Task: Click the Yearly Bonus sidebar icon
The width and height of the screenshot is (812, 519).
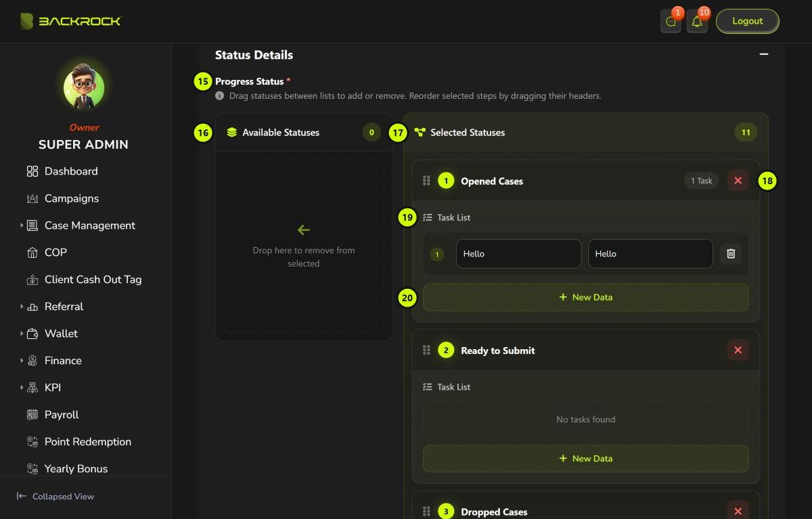Action: (32, 468)
